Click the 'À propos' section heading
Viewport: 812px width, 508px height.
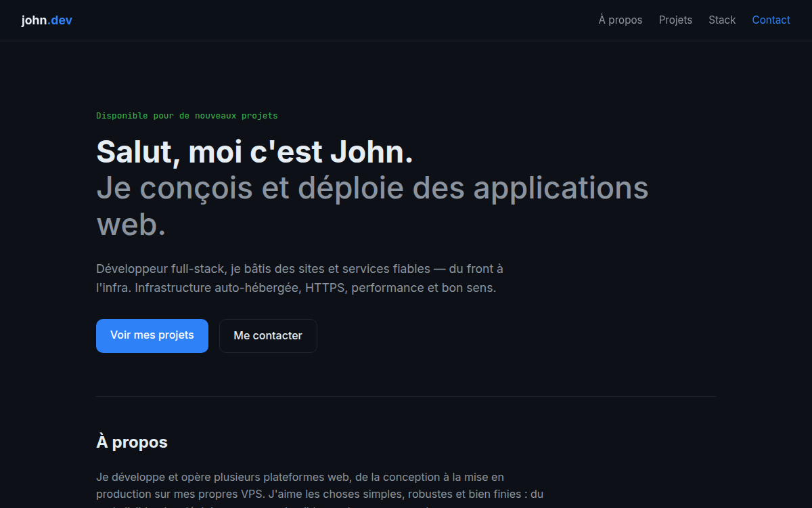pos(132,442)
